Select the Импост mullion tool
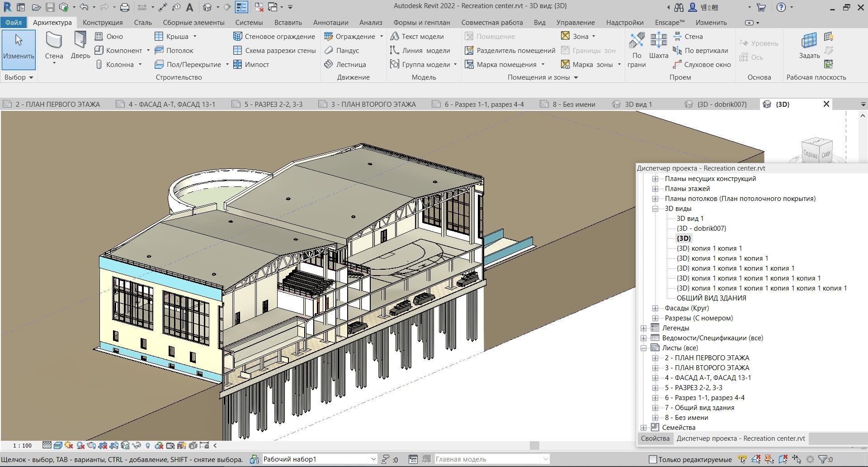Viewport: 868px width, 467px height. (251, 64)
